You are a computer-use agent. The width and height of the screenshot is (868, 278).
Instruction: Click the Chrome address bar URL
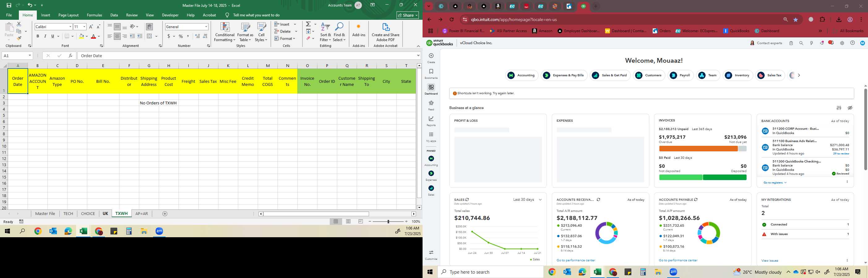(514, 19)
